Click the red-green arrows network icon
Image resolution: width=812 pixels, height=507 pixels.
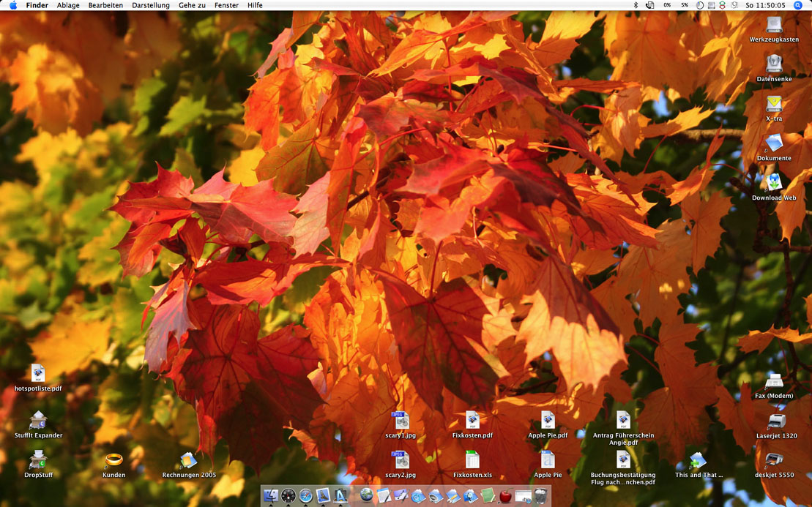(x=723, y=5)
